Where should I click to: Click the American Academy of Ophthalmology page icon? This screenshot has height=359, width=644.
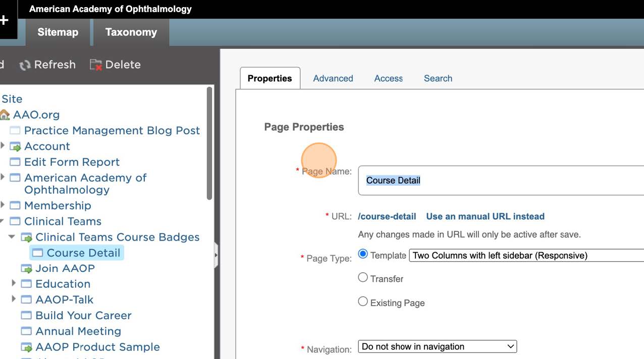click(15, 178)
